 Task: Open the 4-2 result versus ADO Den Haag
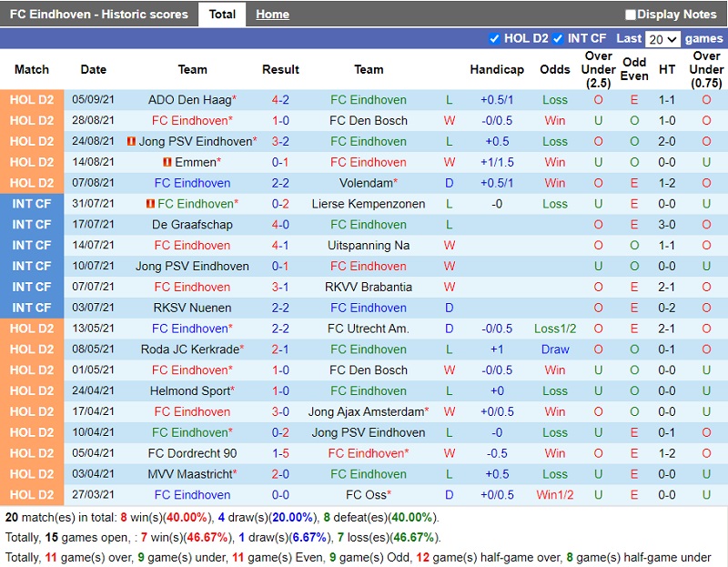[x=280, y=100]
